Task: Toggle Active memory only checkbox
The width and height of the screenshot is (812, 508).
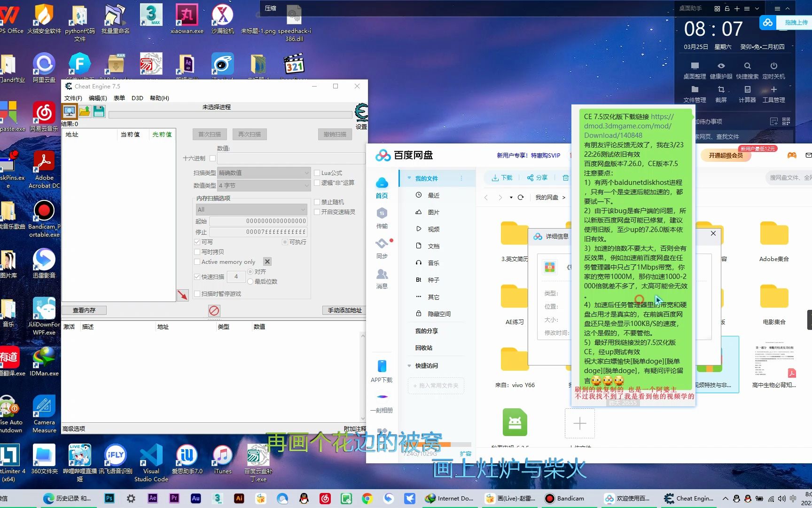Action: pyautogui.click(x=197, y=262)
